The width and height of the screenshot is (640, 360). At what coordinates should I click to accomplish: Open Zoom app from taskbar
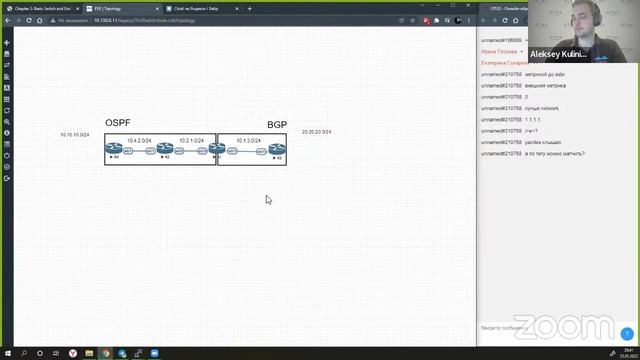pos(154,353)
